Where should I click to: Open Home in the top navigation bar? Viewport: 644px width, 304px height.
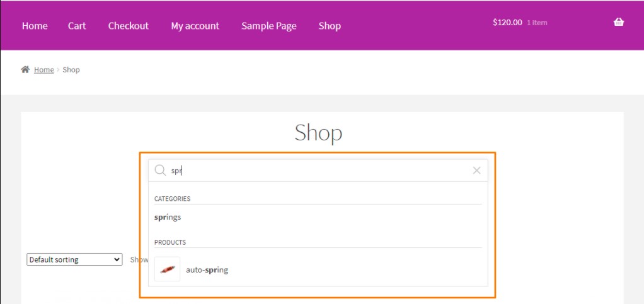[35, 26]
